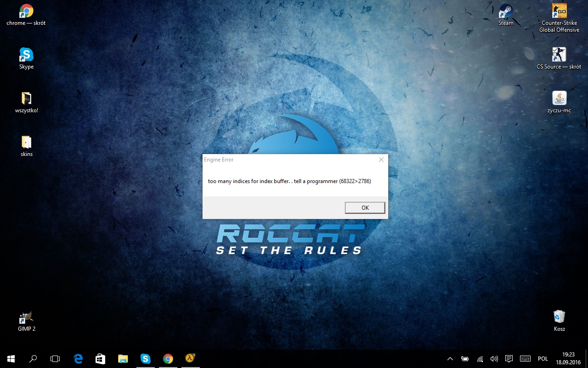This screenshot has height=368, width=588.
Task: Select the CS Source shortcut icon
Action: [559, 55]
